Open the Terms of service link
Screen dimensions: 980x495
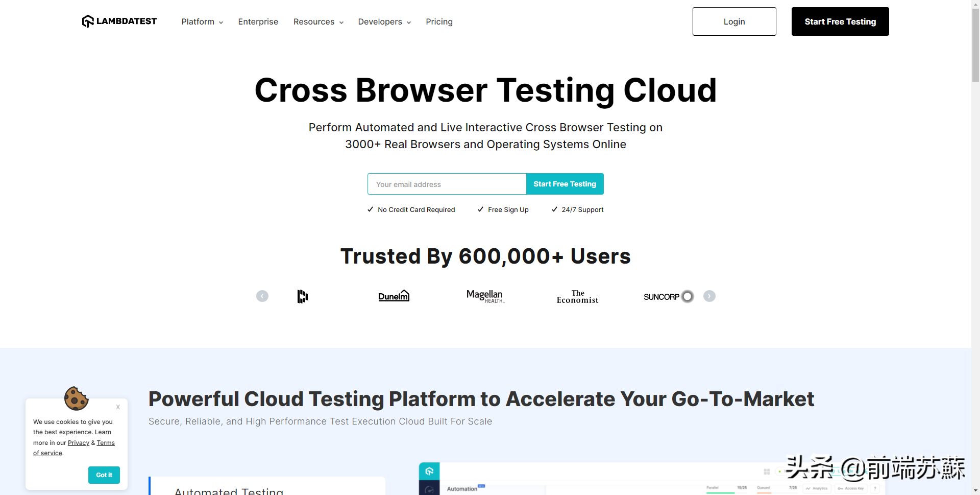click(106, 443)
